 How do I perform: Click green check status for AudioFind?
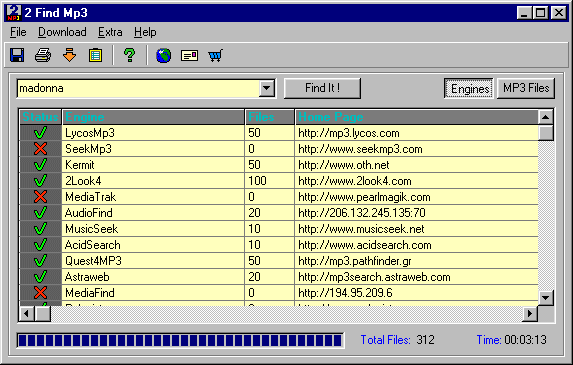pos(40,213)
